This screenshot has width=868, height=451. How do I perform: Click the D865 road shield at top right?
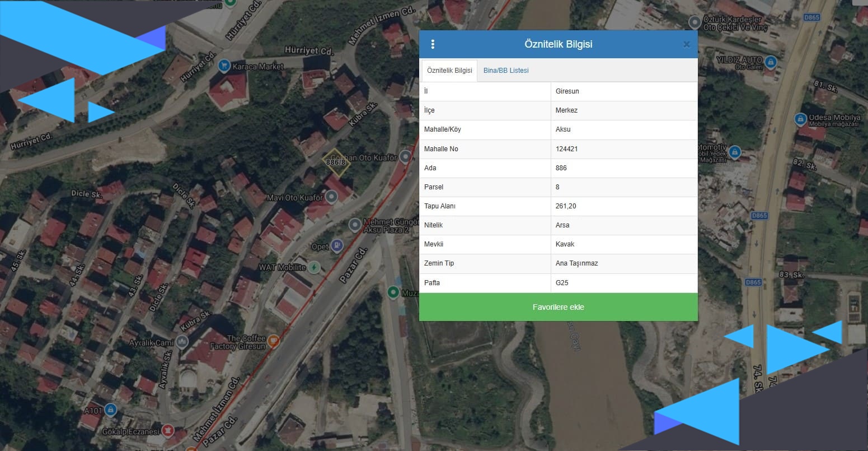click(x=811, y=17)
